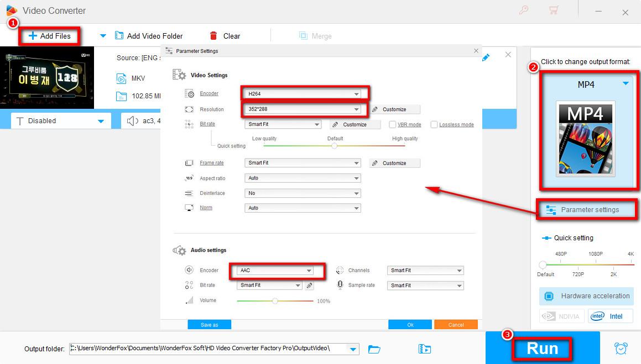Open the Aspect ratio dropdown

[303, 178]
